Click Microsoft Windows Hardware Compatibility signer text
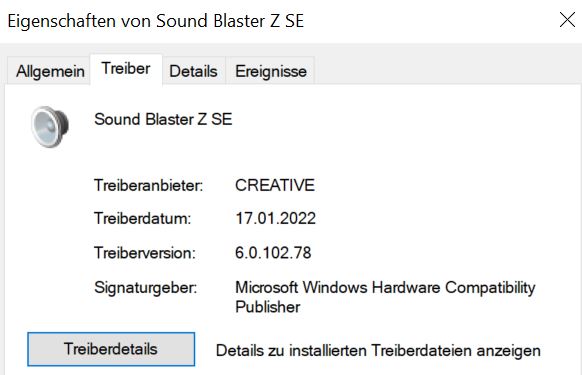This screenshot has height=375, width=582. (x=385, y=288)
